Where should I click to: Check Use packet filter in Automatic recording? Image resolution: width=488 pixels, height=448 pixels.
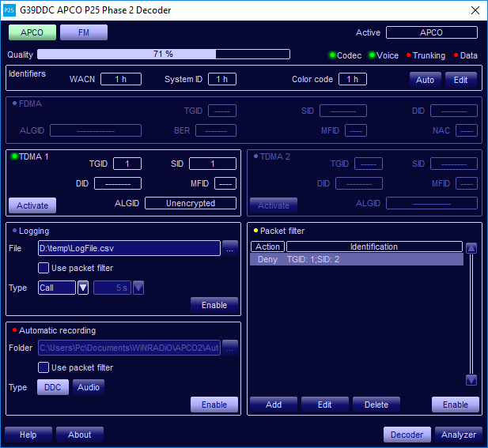point(44,367)
